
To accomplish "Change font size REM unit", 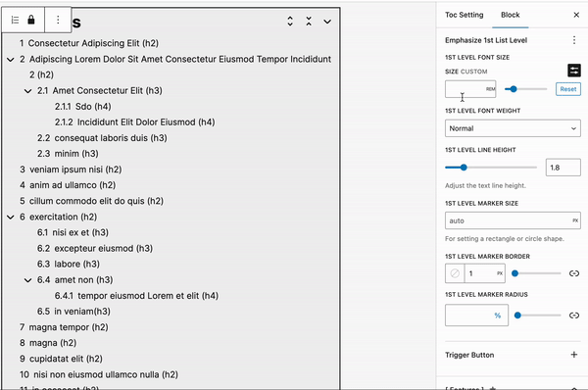I will [491, 89].
